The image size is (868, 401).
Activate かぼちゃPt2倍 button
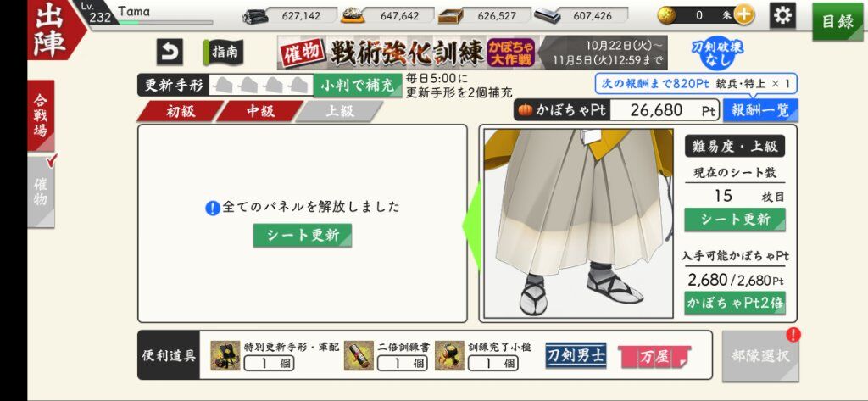tap(735, 303)
